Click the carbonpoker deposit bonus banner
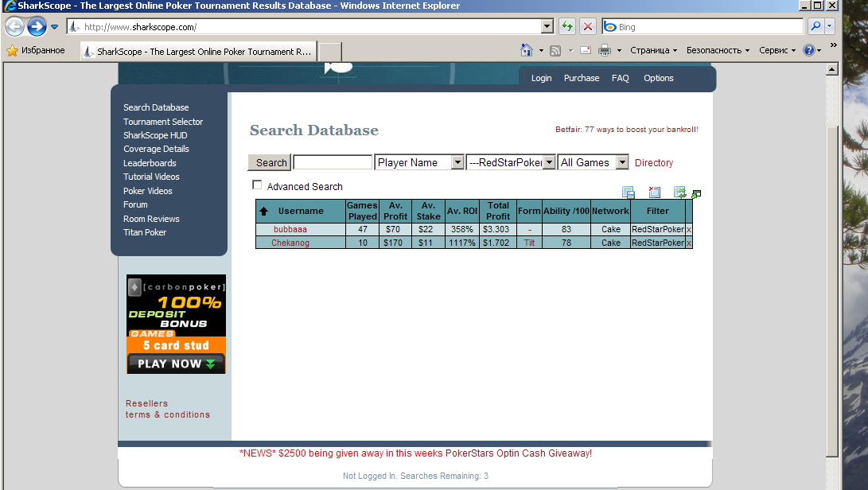The height and width of the screenshot is (490, 868). (x=176, y=325)
